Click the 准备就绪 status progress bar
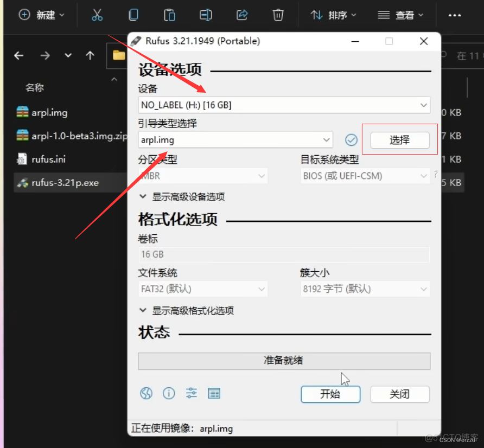Screen dimensions: 484x448 (x=284, y=361)
